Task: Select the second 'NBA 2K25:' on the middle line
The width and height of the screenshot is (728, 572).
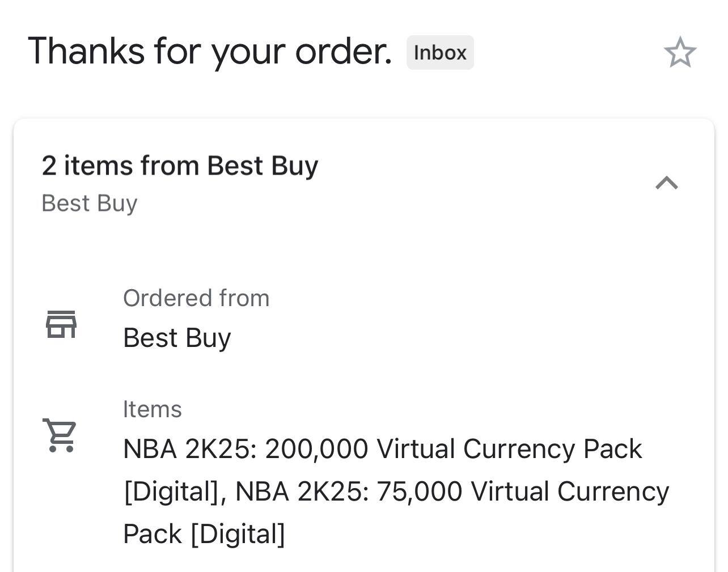Action: (x=302, y=492)
